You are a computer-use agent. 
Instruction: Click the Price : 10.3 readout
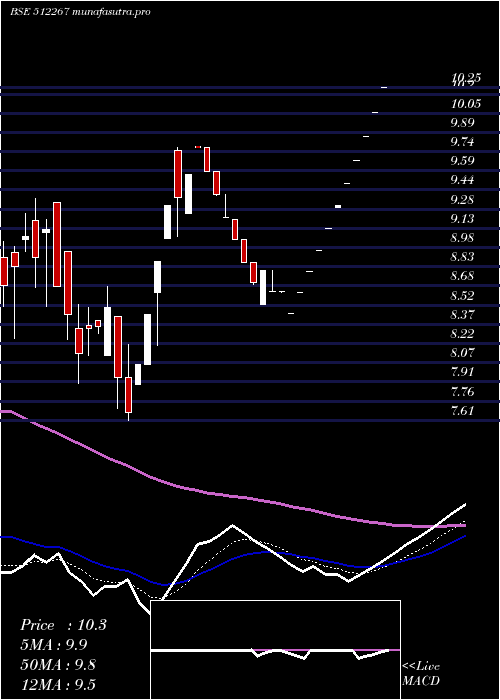point(63,625)
